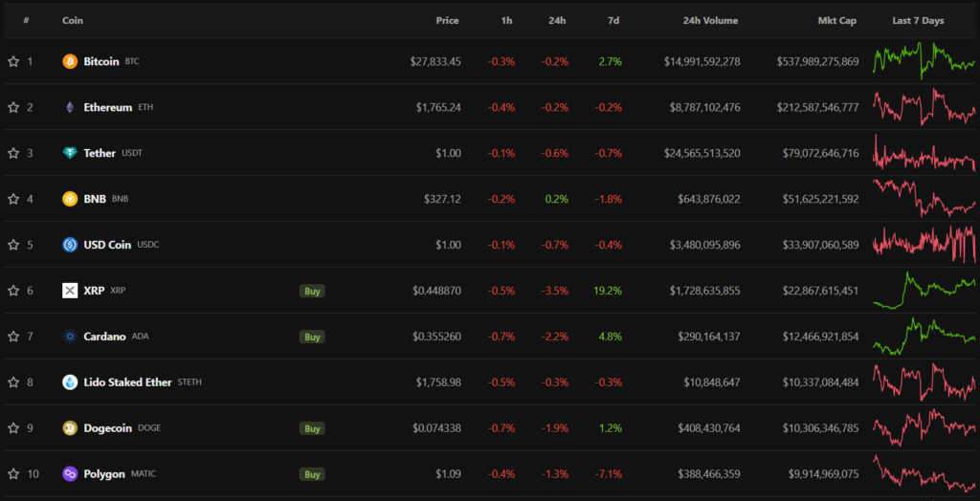View Bitcoin's Last 7 Days sparkline chart
This screenshot has width=980, height=501.
click(x=923, y=61)
